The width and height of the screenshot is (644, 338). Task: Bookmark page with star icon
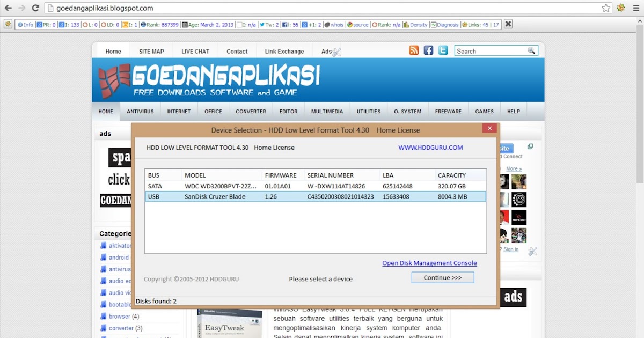point(606,8)
